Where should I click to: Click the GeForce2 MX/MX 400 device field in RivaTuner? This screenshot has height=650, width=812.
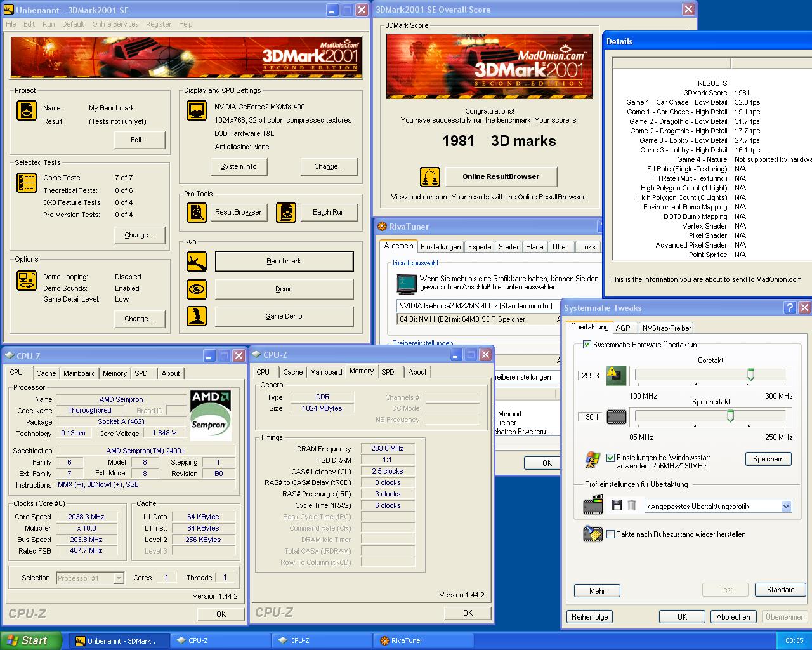coord(478,306)
